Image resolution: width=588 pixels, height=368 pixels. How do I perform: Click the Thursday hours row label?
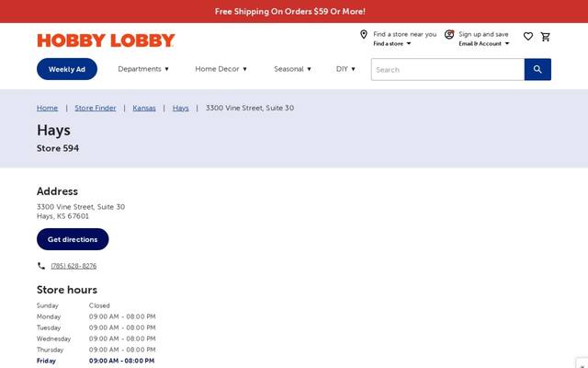[x=50, y=350]
